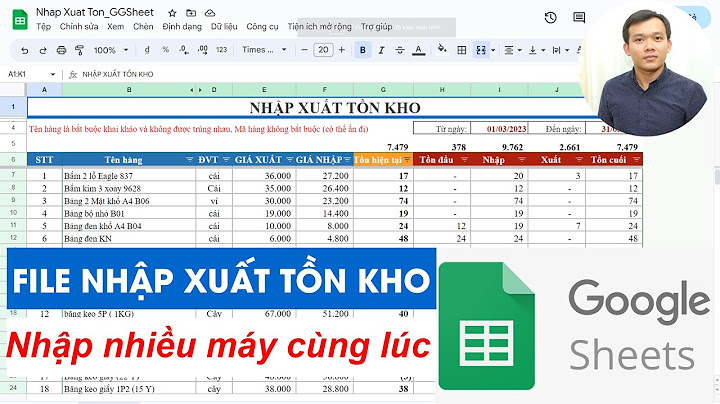
Task: Open the Chèn menu
Action: click(x=143, y=27)
